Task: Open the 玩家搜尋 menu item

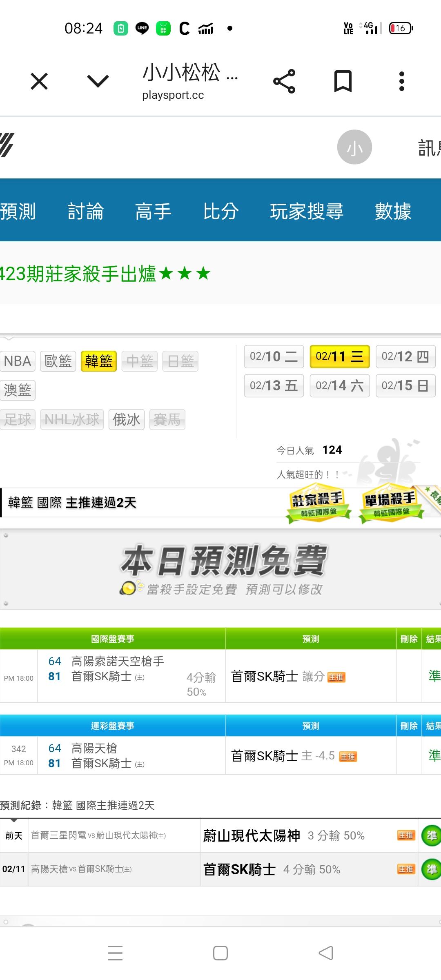Action: (x=306, y=211)
